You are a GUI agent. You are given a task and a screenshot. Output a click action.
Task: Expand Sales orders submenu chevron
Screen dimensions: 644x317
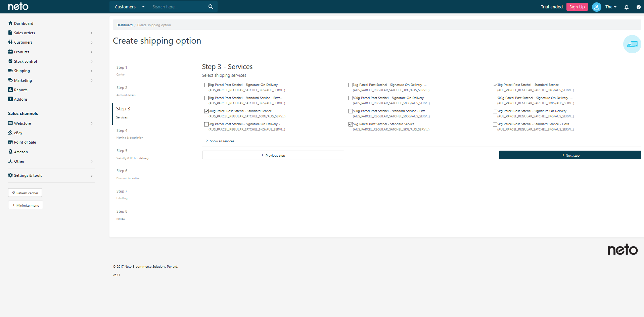[x=92, y=33]
